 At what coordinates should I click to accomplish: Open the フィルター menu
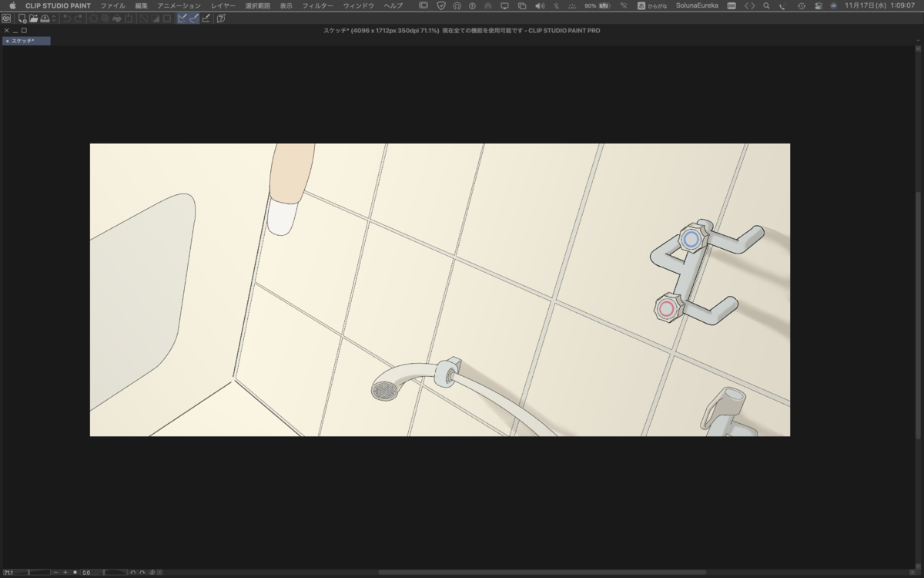click(317, 5)
